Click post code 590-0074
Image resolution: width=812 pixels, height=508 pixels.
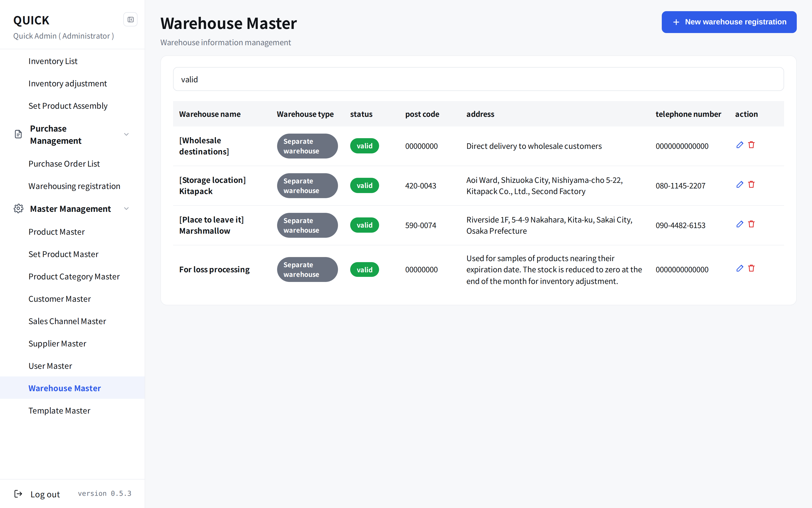pyautogui.click(x=420, y=225)
